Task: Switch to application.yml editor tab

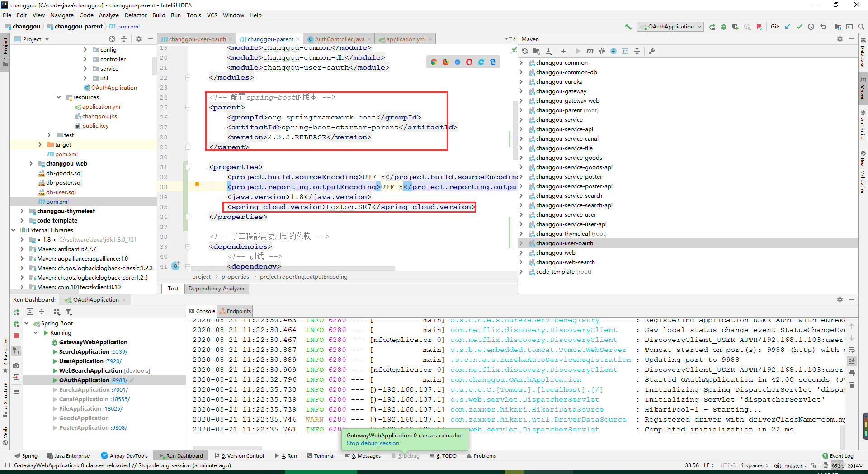Action: 406,39
